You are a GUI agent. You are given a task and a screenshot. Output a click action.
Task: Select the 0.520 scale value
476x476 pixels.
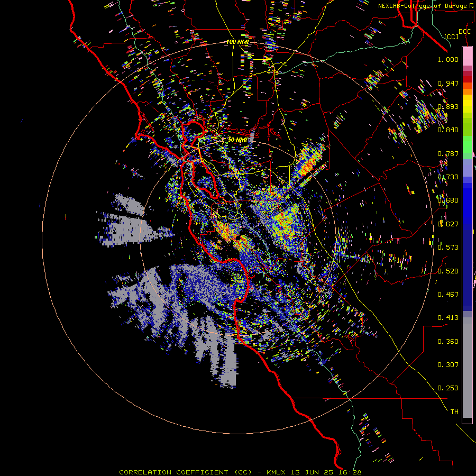click(x=448, y=271)
